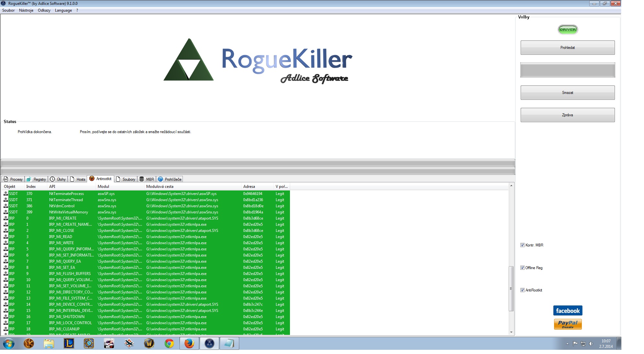This screenshot has width=644, height=354.
Task: Open the Nástroje menu
Action: (26, 10)
